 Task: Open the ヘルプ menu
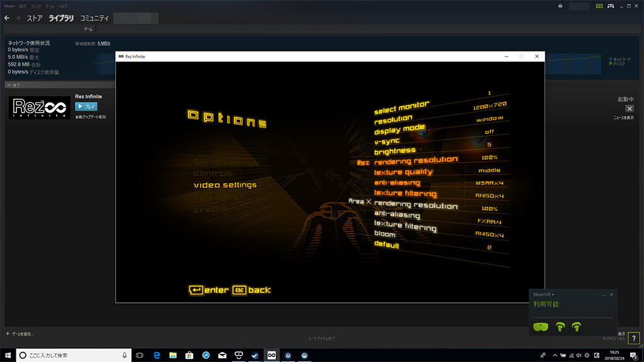(62, 6)
